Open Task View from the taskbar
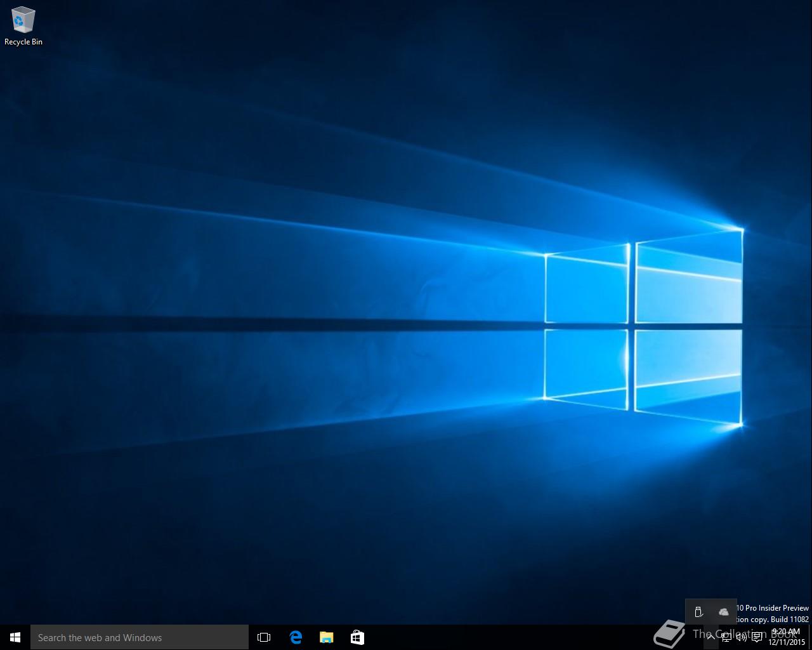The height and width of the screenshot is (650, 812). click(x=264, y=637)
